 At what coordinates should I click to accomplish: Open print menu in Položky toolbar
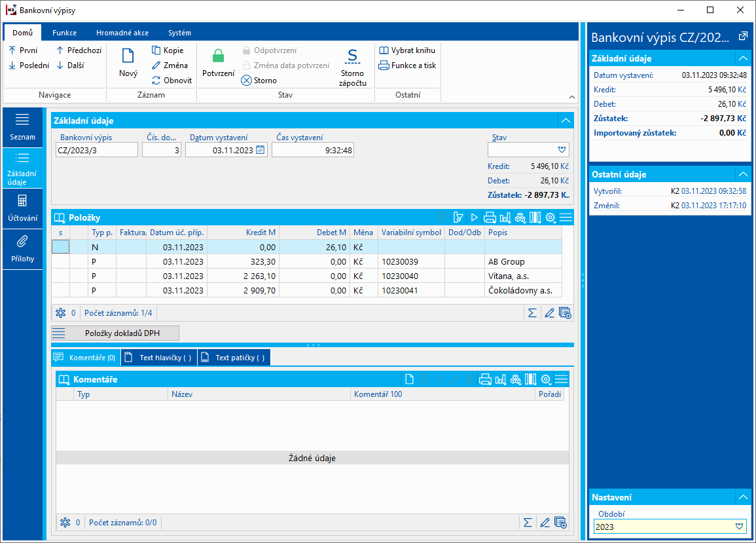click(490, 217)
